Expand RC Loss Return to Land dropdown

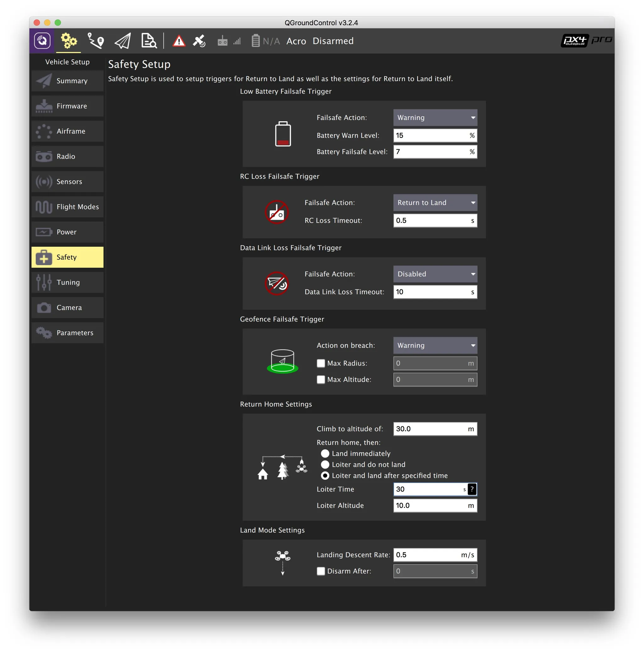click(435, 203)
